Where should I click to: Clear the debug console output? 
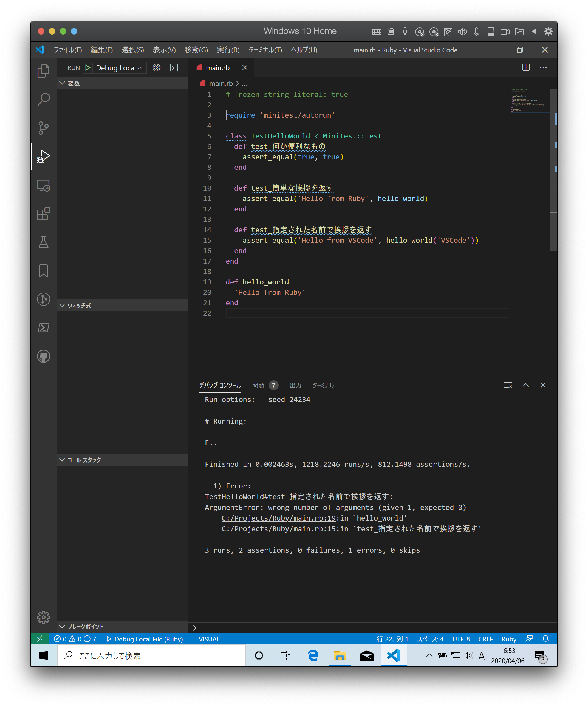coord(508,385)
